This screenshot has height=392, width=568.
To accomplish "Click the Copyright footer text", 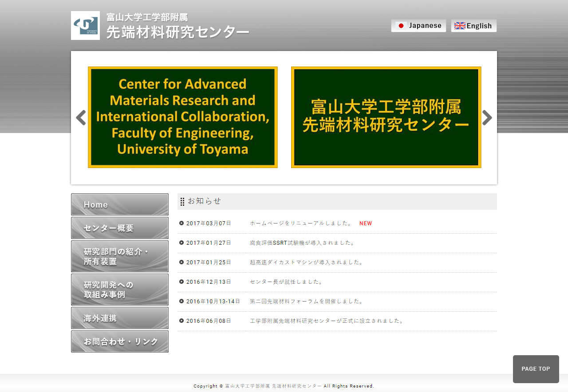I will pos(284,386).
